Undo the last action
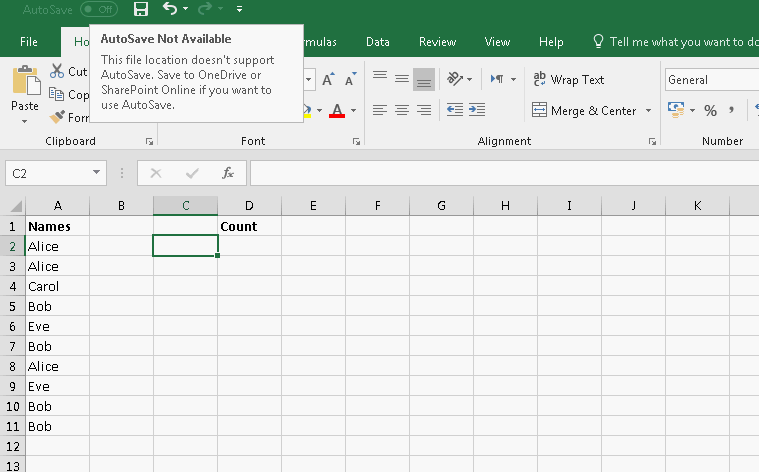Screen dimensions: 759x472 pos(169,9)
